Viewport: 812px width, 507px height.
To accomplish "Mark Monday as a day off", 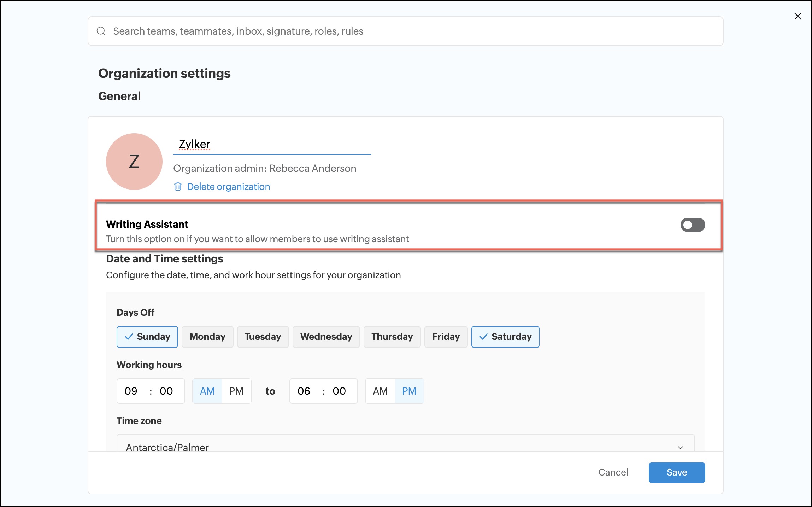I will tap(207, 337).
